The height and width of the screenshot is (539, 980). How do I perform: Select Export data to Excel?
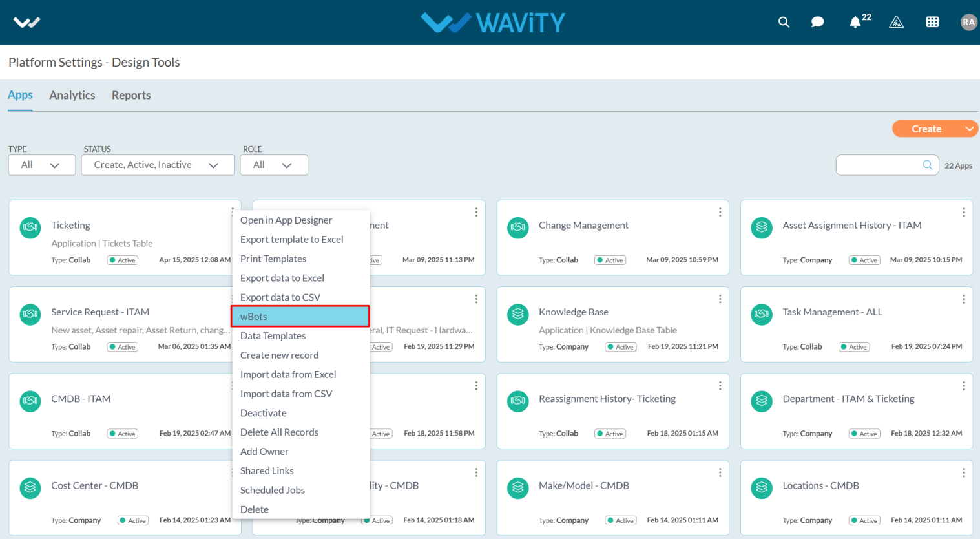pyautogui.click(x=282, y=278)
